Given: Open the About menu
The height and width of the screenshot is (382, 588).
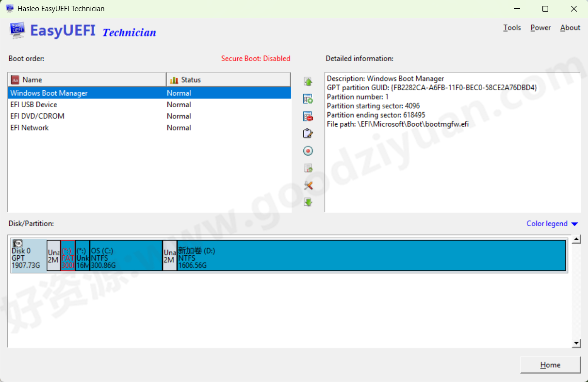Looking at the screenshot, I should tap(570, 28).
